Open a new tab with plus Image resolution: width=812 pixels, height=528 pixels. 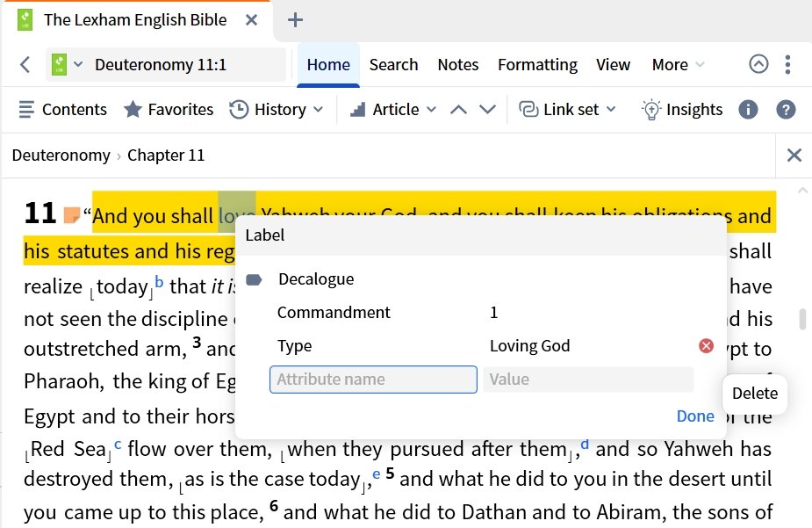click(295, 20)
